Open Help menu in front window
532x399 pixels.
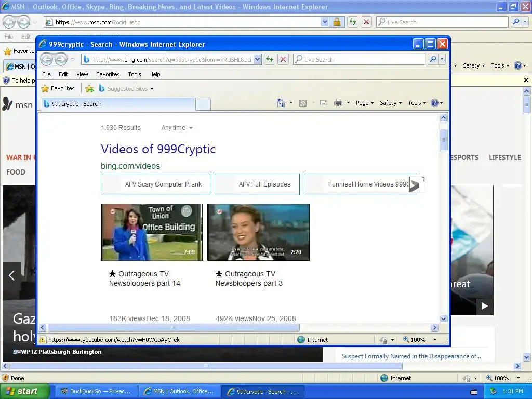coord(155,74)
